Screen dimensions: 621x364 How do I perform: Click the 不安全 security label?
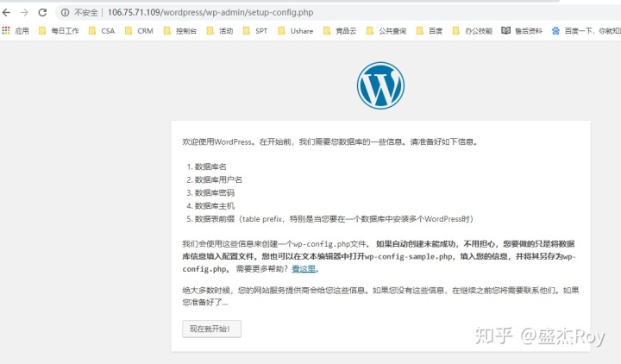(x=85, y=13)
